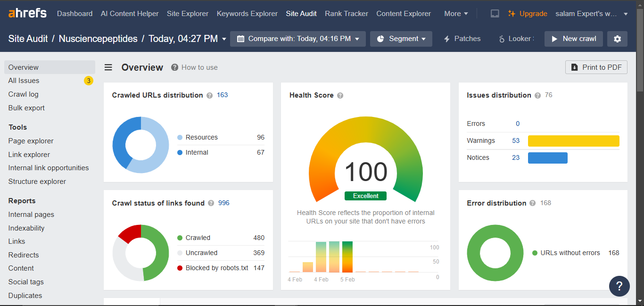Open the Content report
The height and width of the screenshot is (306, 644).
point(21,268)
